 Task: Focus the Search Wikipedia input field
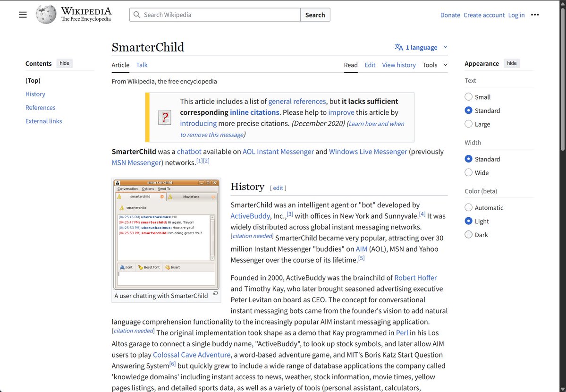[215, 15]
